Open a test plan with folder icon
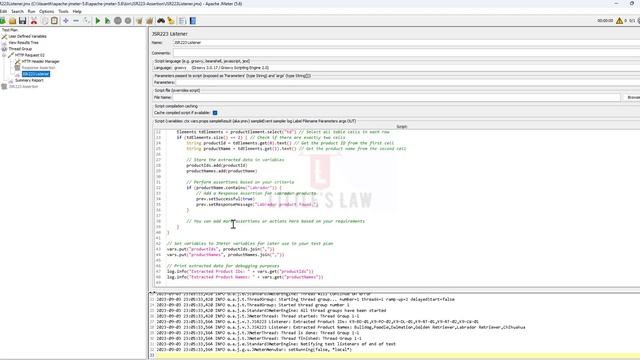The height and width of the screenshot is (360, 640). pos(13,21)
